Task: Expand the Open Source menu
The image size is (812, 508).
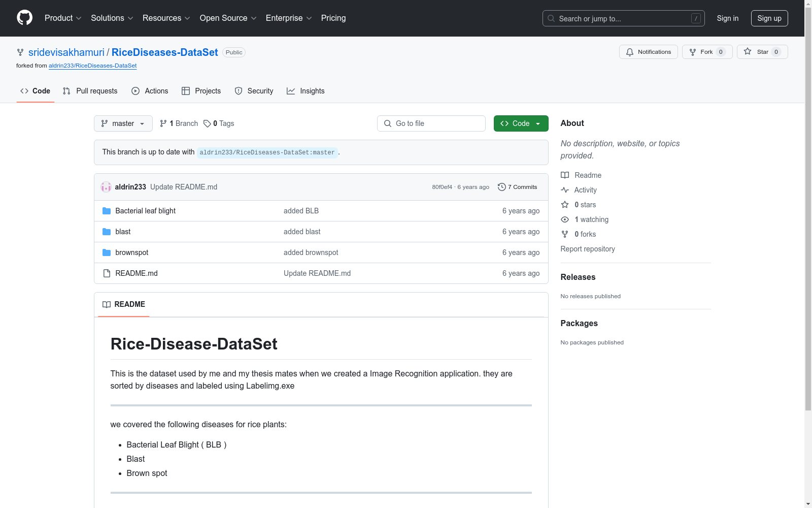Action: tap(228, 18)
